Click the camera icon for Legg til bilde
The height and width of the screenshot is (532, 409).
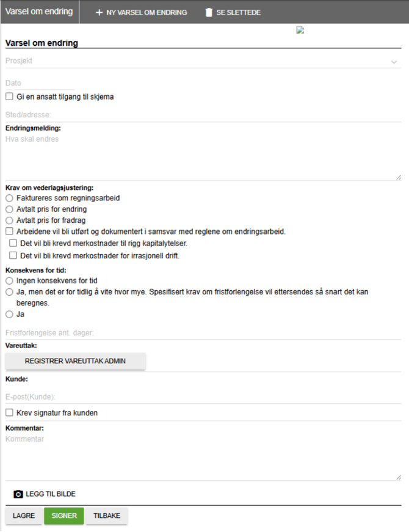point(18,494)
